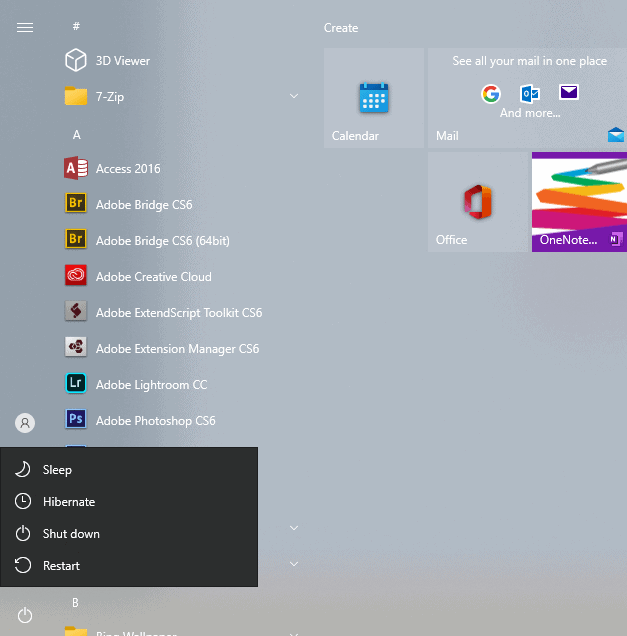Open Adobe Bridge CS6 (64bit)
627x636 pixels.
[76, 241]
